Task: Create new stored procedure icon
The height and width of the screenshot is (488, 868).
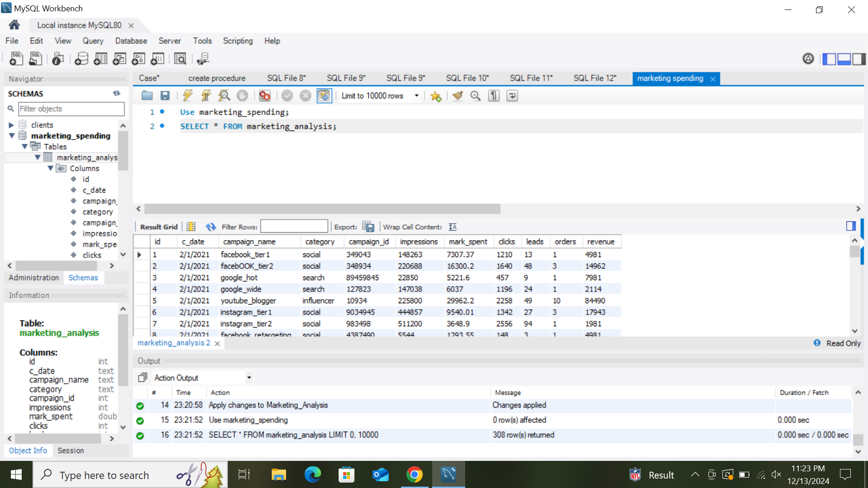Action: pos(138,59)
